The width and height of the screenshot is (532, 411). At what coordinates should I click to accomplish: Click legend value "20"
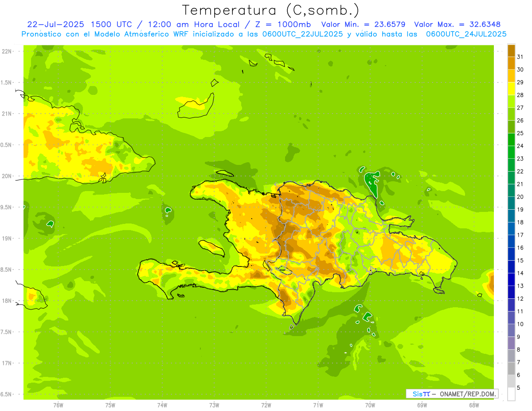(520, 197)
